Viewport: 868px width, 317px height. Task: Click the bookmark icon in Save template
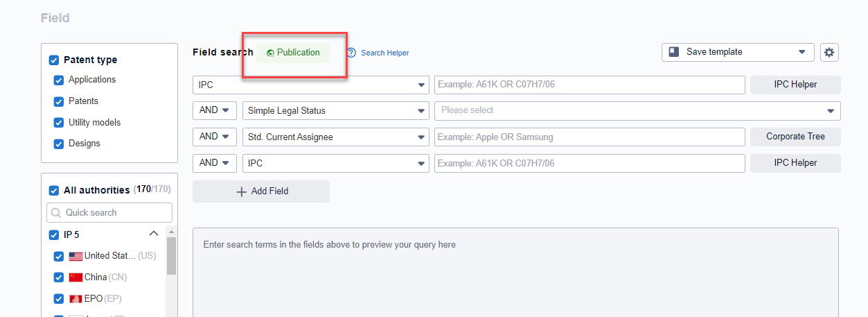coord(673,52)
